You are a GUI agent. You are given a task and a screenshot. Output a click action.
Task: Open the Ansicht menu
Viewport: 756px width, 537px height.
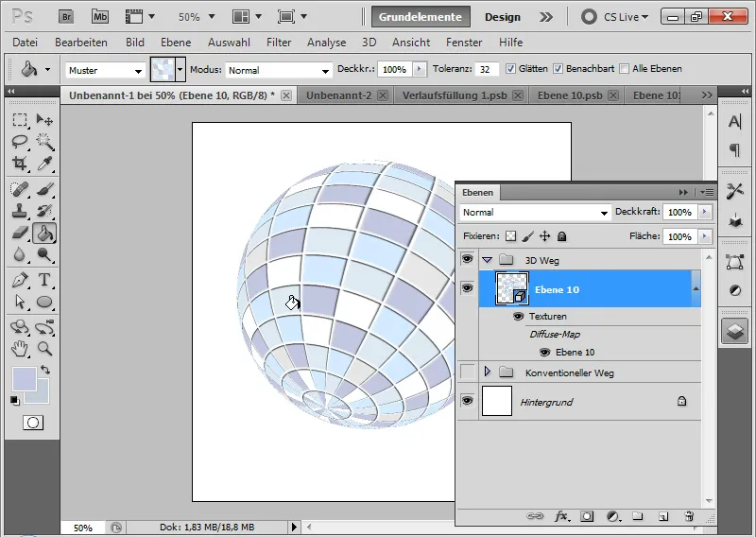coord(411,43)
